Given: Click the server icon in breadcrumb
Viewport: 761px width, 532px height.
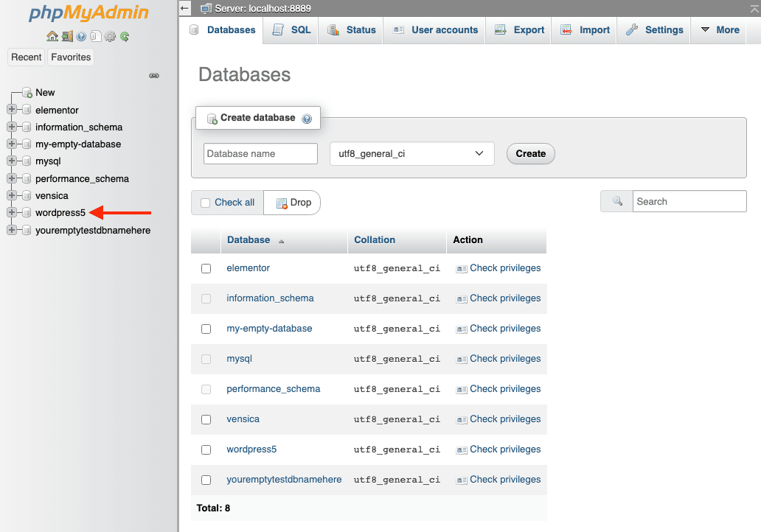Looking at the screenshot, I should tap(206, 8).
